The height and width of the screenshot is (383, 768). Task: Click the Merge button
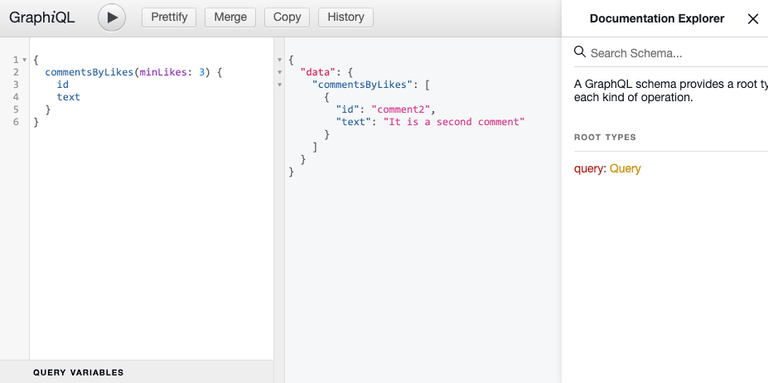(x=230, y=17)
